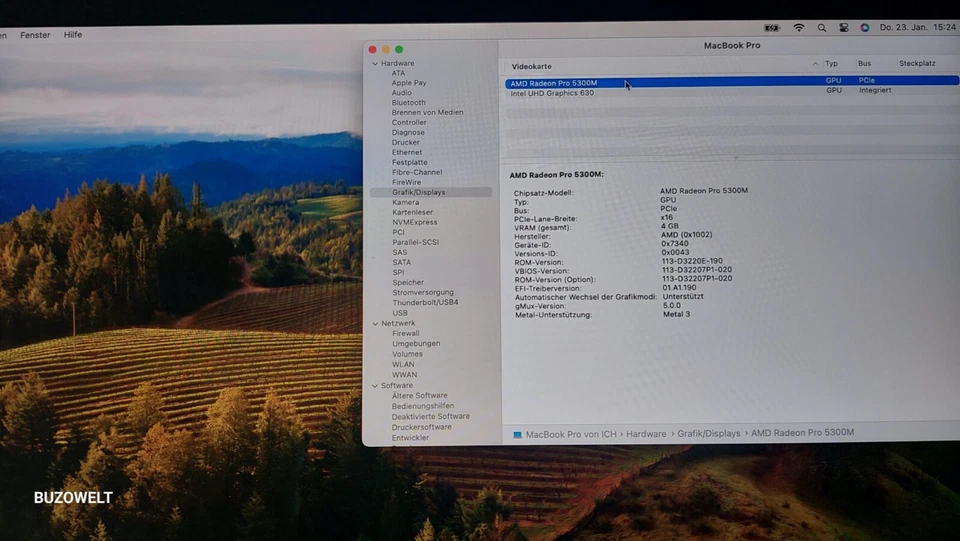Select Druckersoftware under Software
960x541 pixels.
[422, 427]
